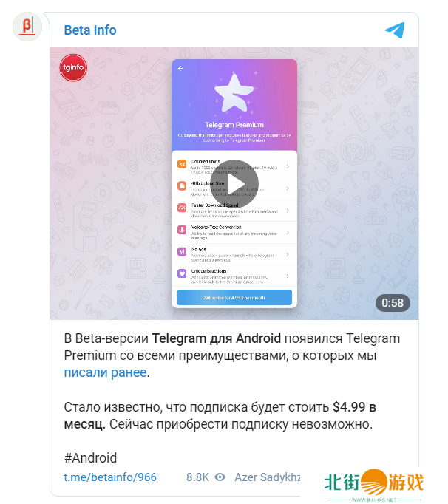Expand the Doubled Limits row chevron
Image resolution: width=448 pixels, height=504 pixels.
(x=288, y=166)
